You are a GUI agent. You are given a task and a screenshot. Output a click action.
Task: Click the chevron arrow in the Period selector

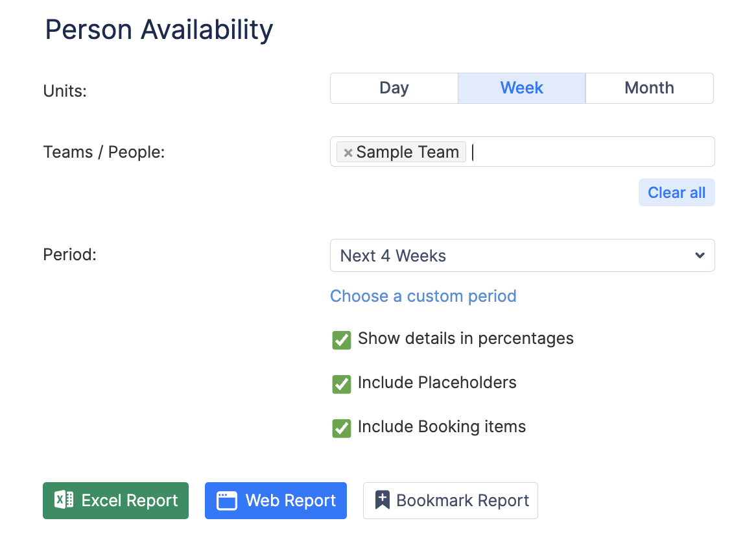pyautogui.click(x=700, y=256)
